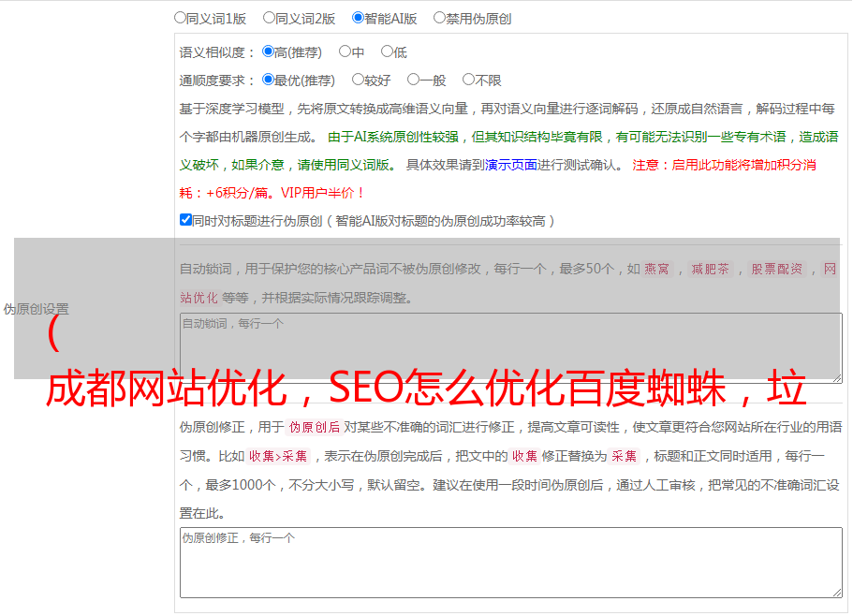Open the 演示页面 link
Viewport: 853px width, 616px height.
[x=511, y=165]
